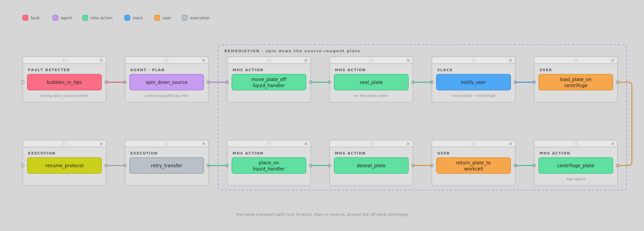The image size is (644, 231).
Task: Close the centrifuge_plate node
Action: click(613, 144)
